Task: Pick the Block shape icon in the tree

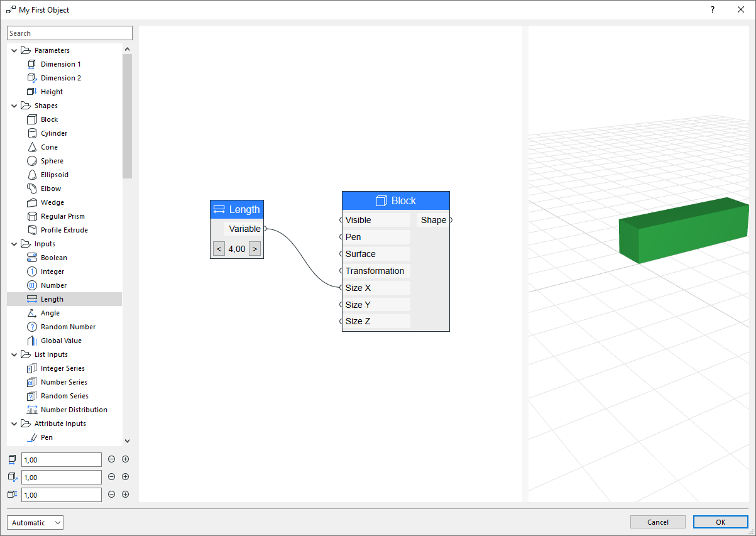Action: tap(32, 119)
